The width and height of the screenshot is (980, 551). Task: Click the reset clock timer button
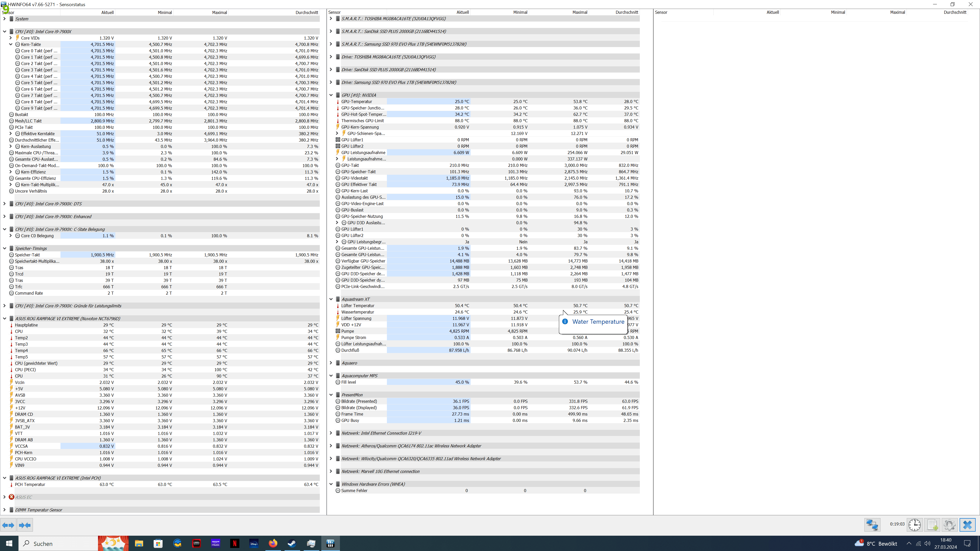[915, 525]
